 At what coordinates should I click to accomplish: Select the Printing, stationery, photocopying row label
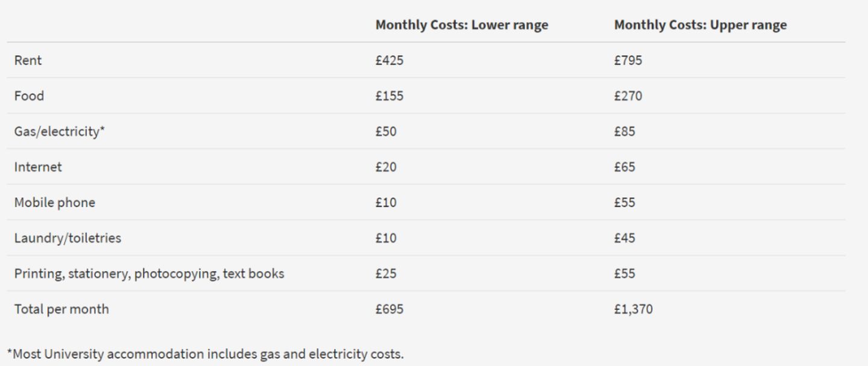[149, 273]
